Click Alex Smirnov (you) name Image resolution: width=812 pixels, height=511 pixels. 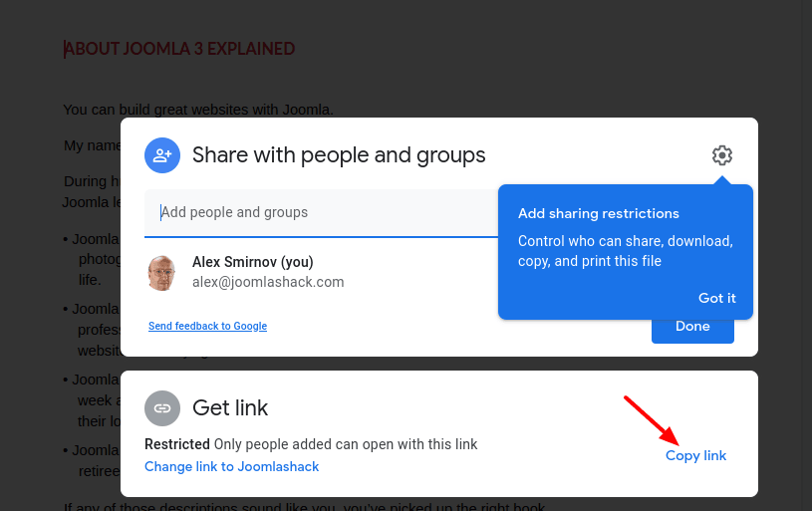click(253, 262)
